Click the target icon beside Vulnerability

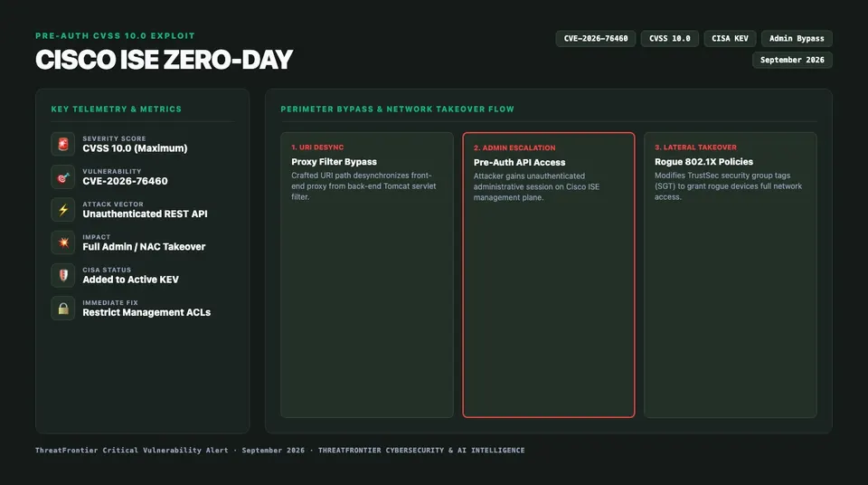point(63,176)
